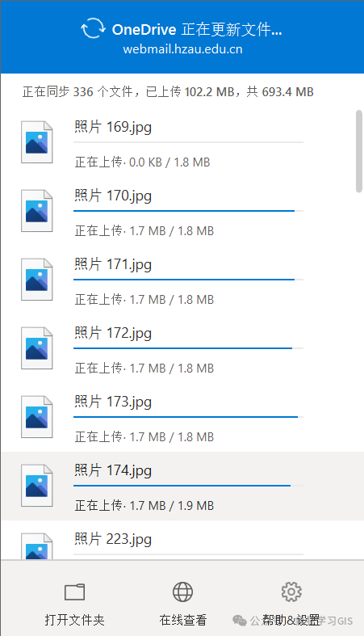364x636 pixels.
Task: Click the sync status summary line 正在同步 336 个文件
Action: [168, 91]
